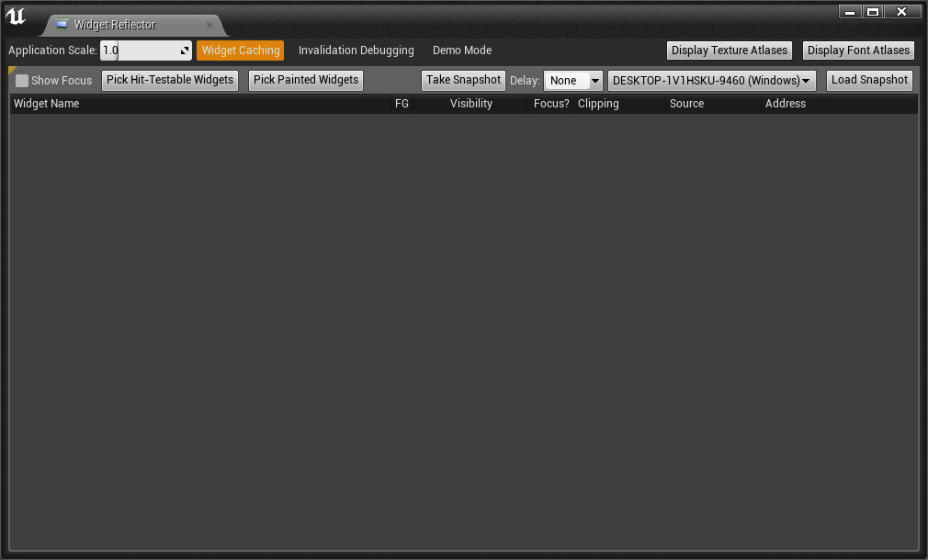Click the Visibility column header

click(470, 103)
